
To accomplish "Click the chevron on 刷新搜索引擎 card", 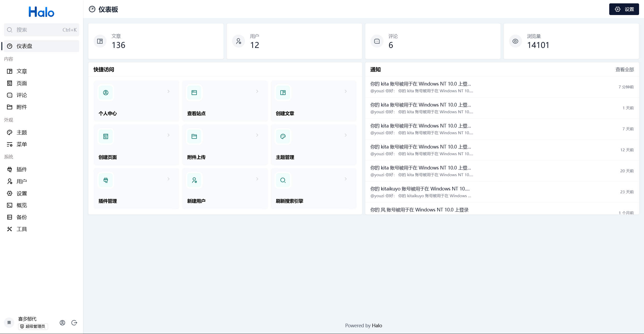I will (x=346, y=179).
